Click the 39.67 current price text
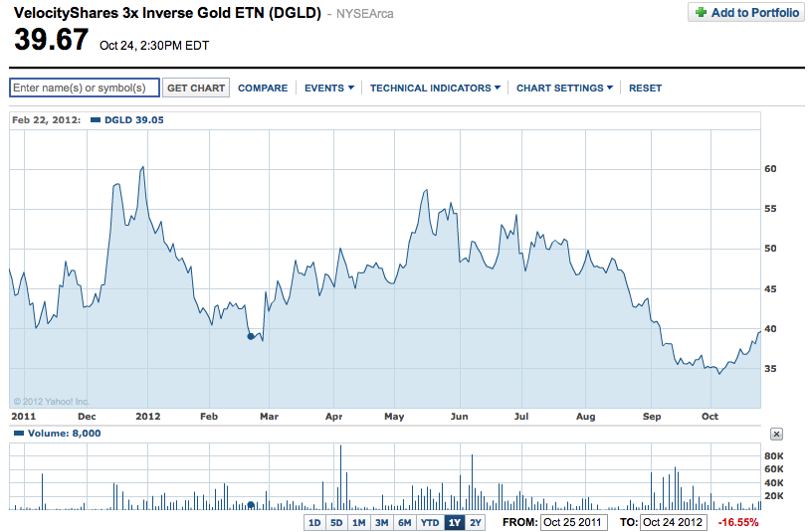The height and width of the screenshot is (532, 811). click(x=51, y=40)
